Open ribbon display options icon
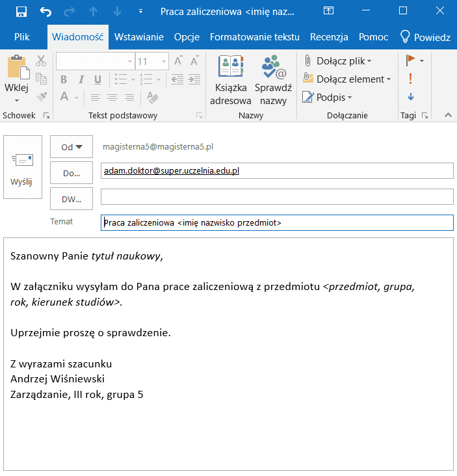This screenshot has width=457, height=476. click(x=328, y=10)
